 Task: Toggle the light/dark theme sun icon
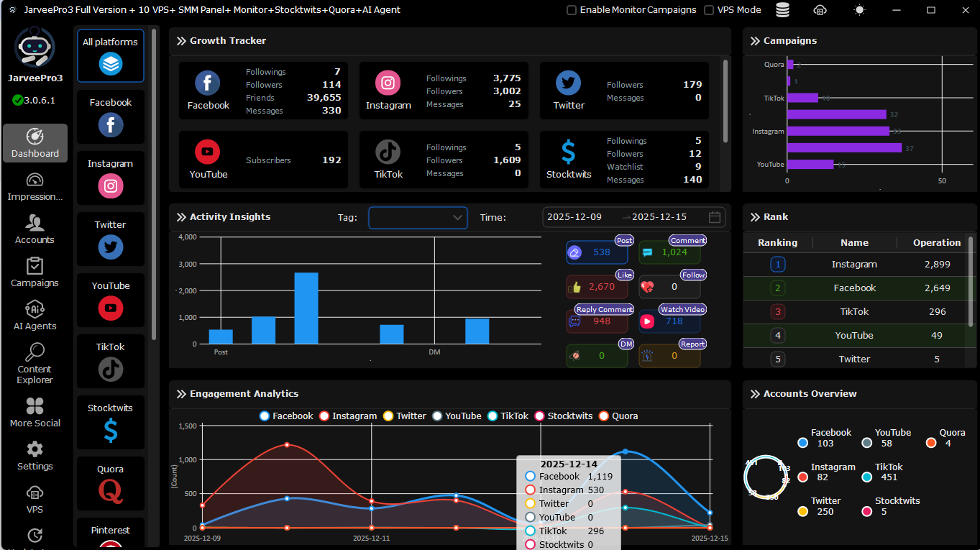[x=858, y=10]
